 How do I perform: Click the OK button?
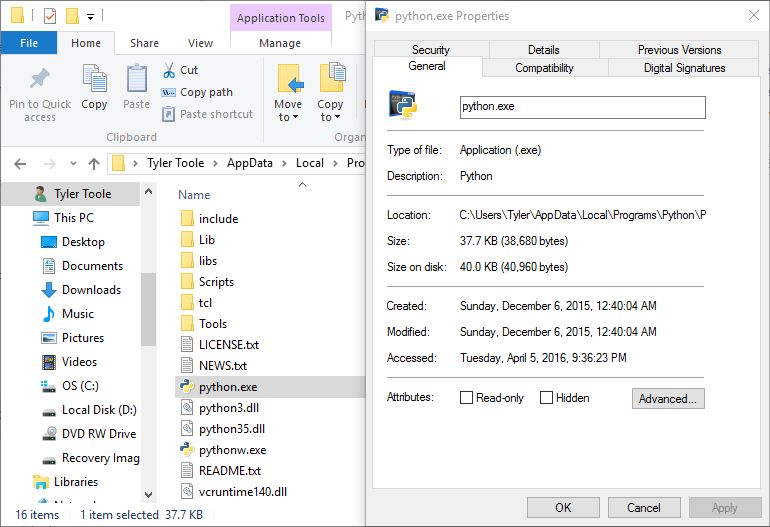pos(563,507)
